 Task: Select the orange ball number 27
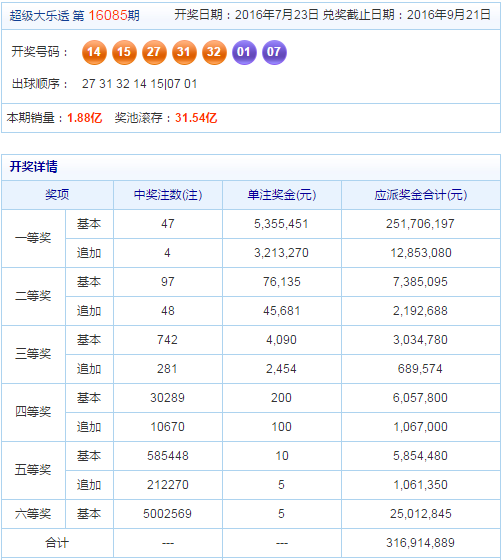click(154, 52)
